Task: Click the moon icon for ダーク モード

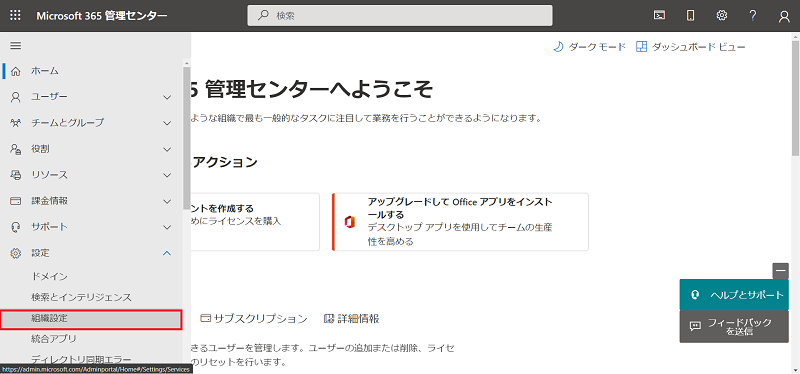Action: tap(558, 47)
